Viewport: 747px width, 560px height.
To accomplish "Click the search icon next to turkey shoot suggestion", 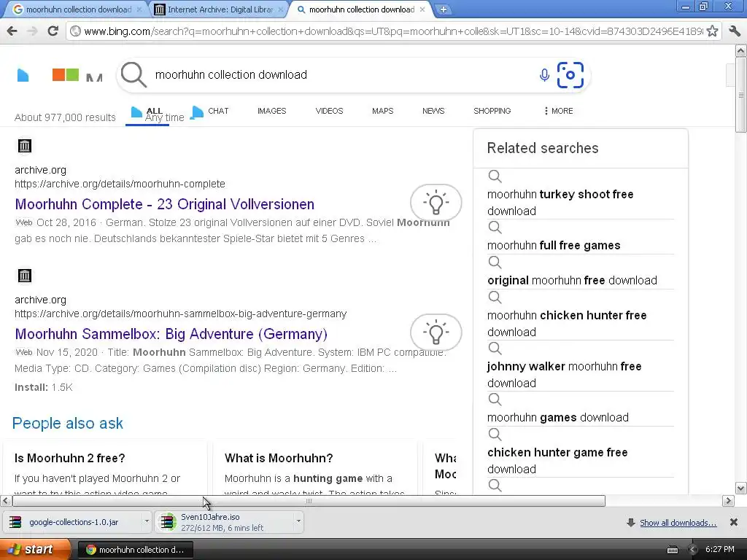I will pos(495,176).
